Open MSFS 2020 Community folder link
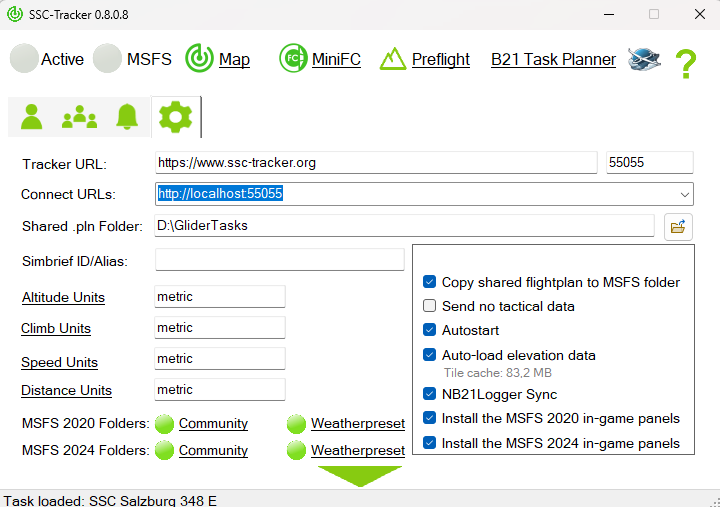The width and height of the screenshot is (720, 507). pos(213,423)
